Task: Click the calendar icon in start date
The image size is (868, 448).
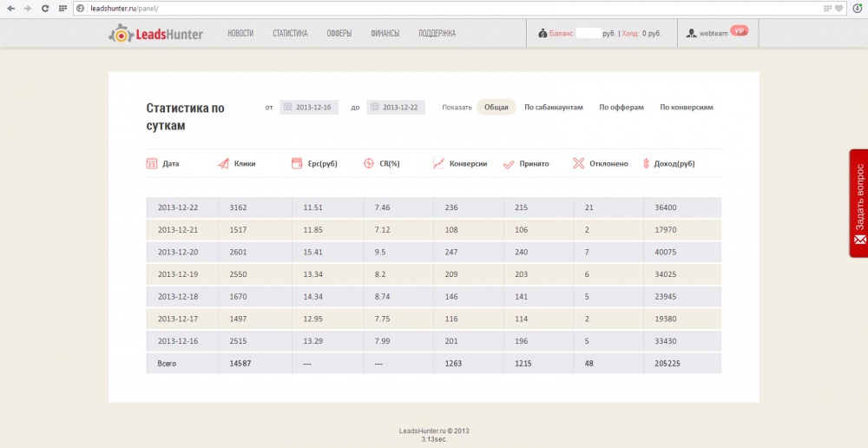Action: (288, 108)
